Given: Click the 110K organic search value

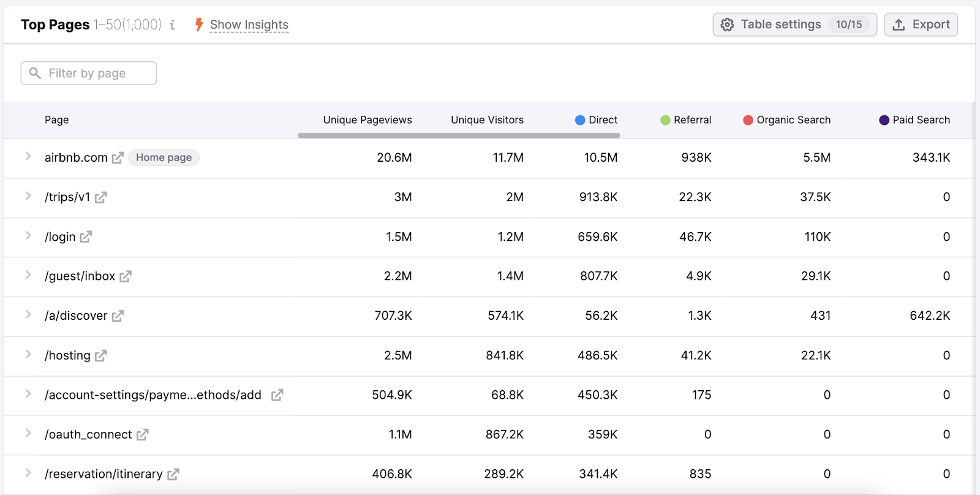Looking at the screenshot, I should pyautogui.click(x=818, y=237).
